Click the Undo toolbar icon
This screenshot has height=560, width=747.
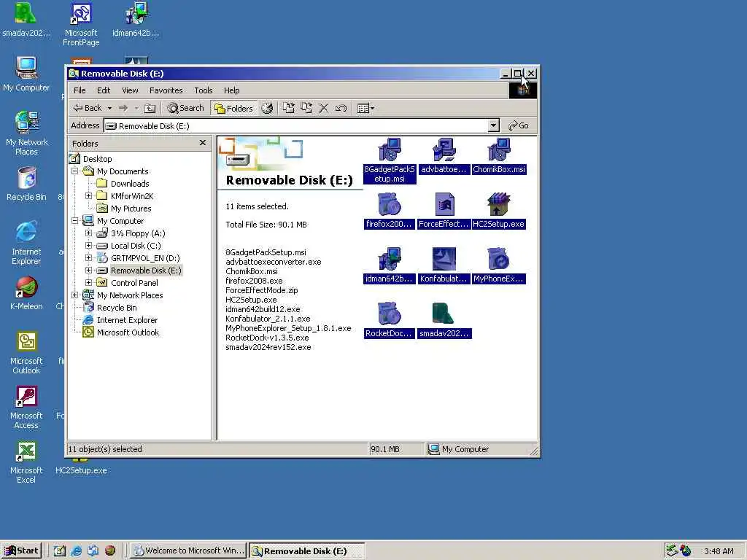pos(341,108)
